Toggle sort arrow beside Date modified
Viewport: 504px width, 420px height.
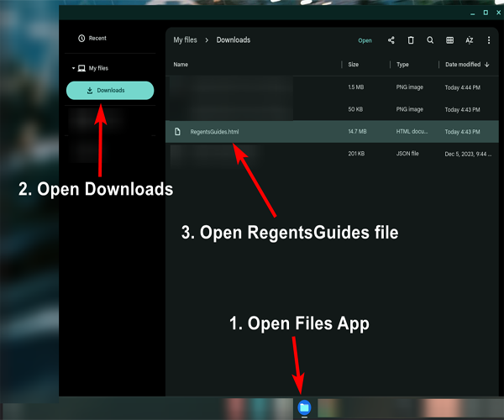[x=487, y=65]
